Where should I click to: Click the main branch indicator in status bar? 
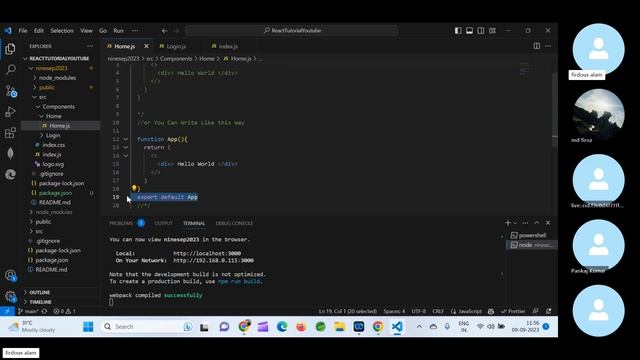click(x=28, y=311)
